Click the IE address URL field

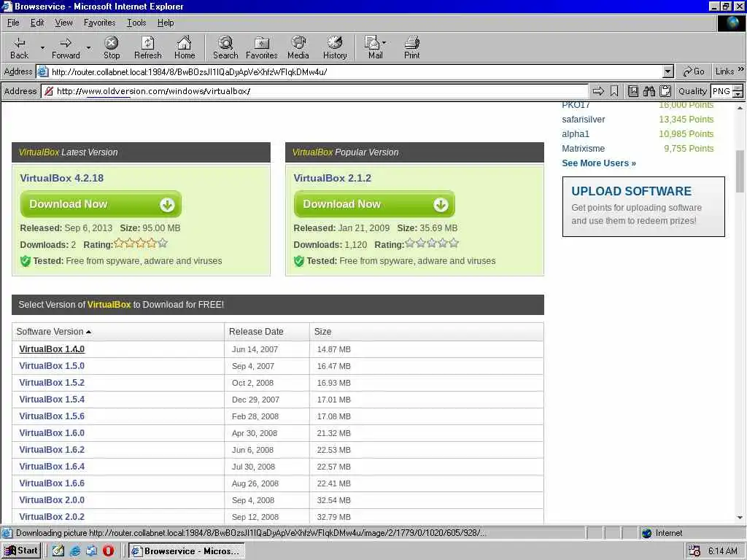pyautogui.click(x=355, y=72)
